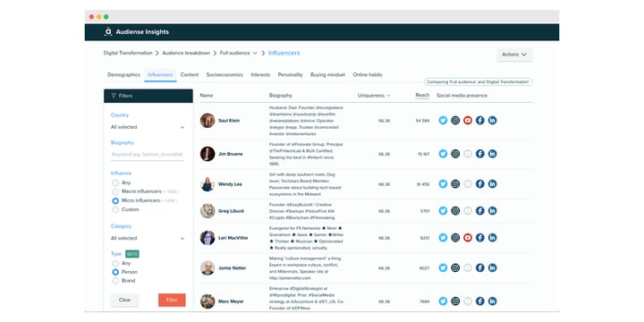Open Jim Bruene's LinkedIn icon

(x=492, y=154)
